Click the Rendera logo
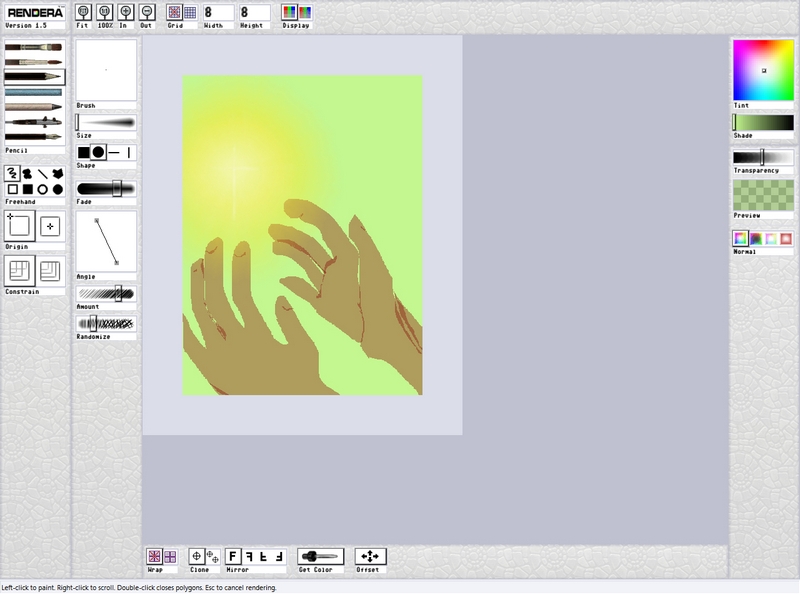Screen dimensions: 800x594 pos(35,13)
